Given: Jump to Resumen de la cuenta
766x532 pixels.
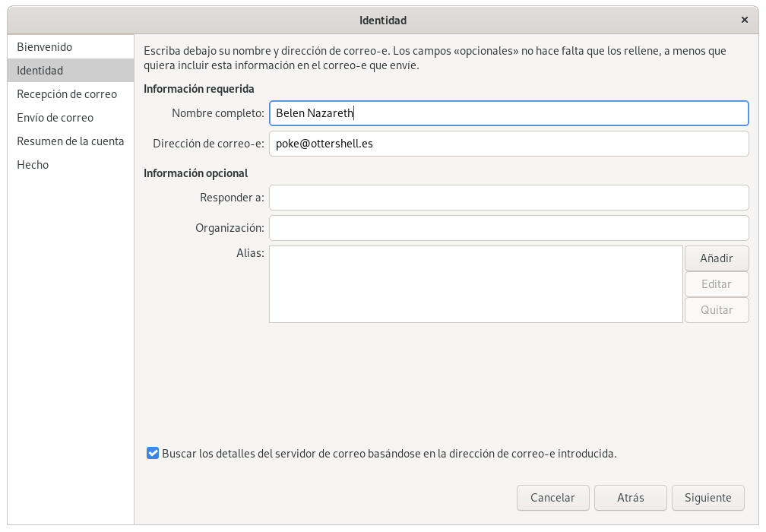Looking at the screenshot, I should click(x=71, y=141).
